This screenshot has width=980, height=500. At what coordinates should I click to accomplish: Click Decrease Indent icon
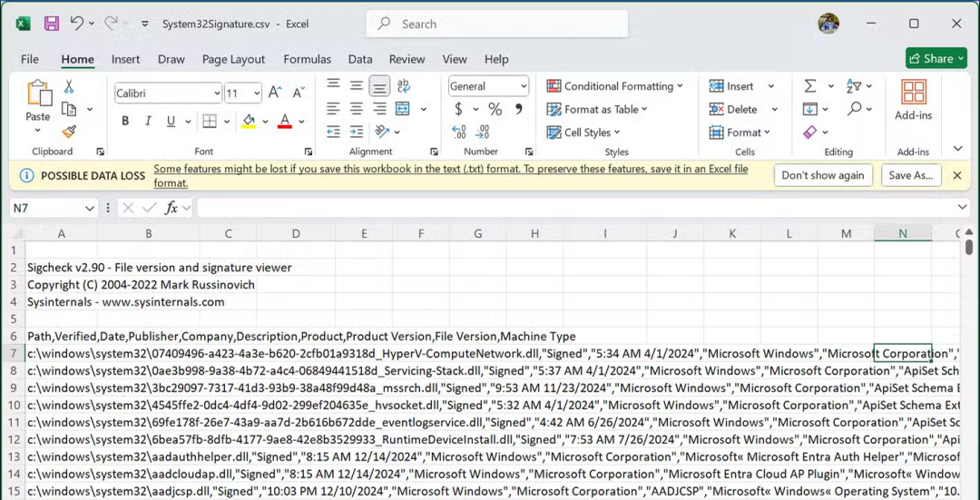[x=334, y=132]
